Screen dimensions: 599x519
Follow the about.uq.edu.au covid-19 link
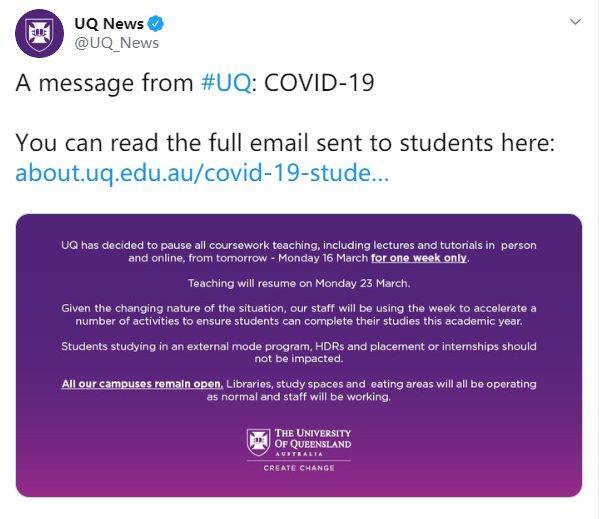(202, 173)
